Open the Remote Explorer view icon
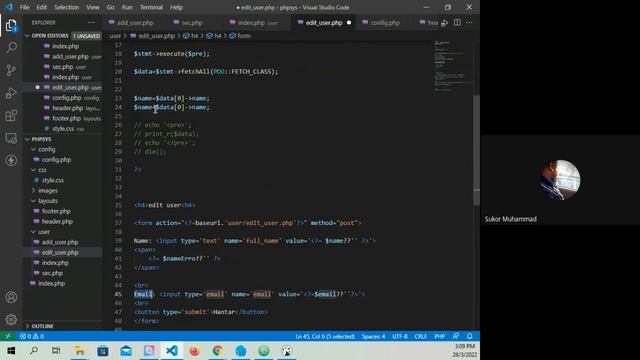This screenshot has width=640, height=360. (11, 138)
